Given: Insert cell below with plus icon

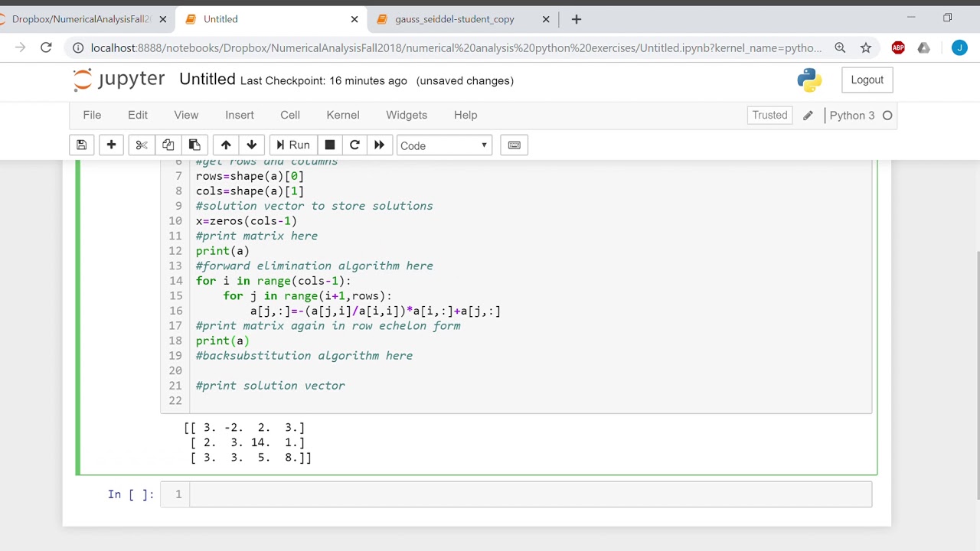Looking at the screenshot, I should (x=111, y=145).
